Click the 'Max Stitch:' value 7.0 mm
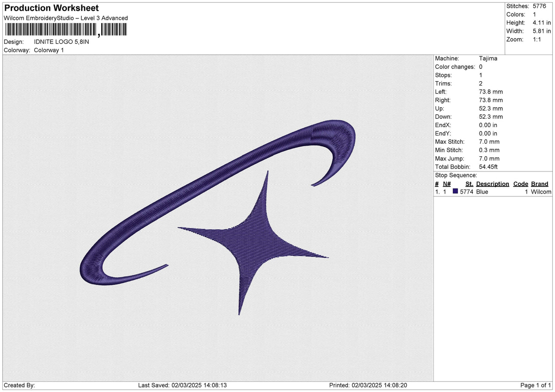The height and width of the screenshot is (392, 555). pyautogui.click(x=489, y=142)
